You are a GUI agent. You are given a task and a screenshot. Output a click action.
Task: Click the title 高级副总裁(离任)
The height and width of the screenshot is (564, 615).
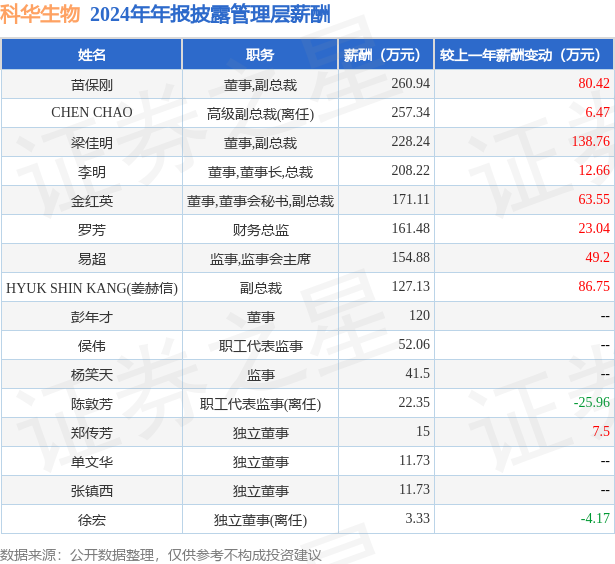pyautogui.click(x=260, y=114)
